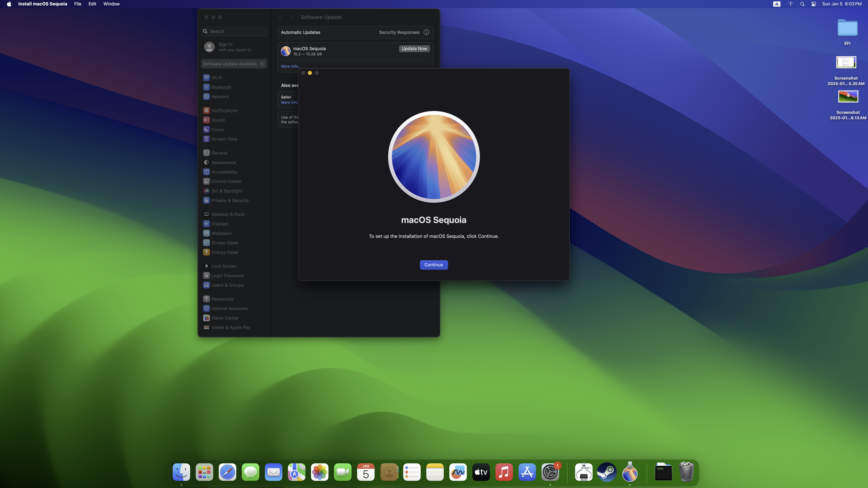Open the input source menu bar item

pyautogui.click(x=776, y=4)
